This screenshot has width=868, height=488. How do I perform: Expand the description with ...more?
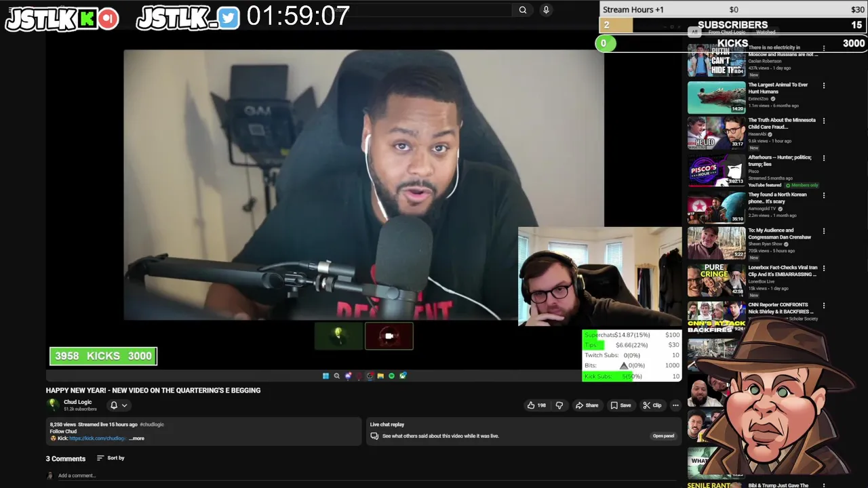pos(137,439)
